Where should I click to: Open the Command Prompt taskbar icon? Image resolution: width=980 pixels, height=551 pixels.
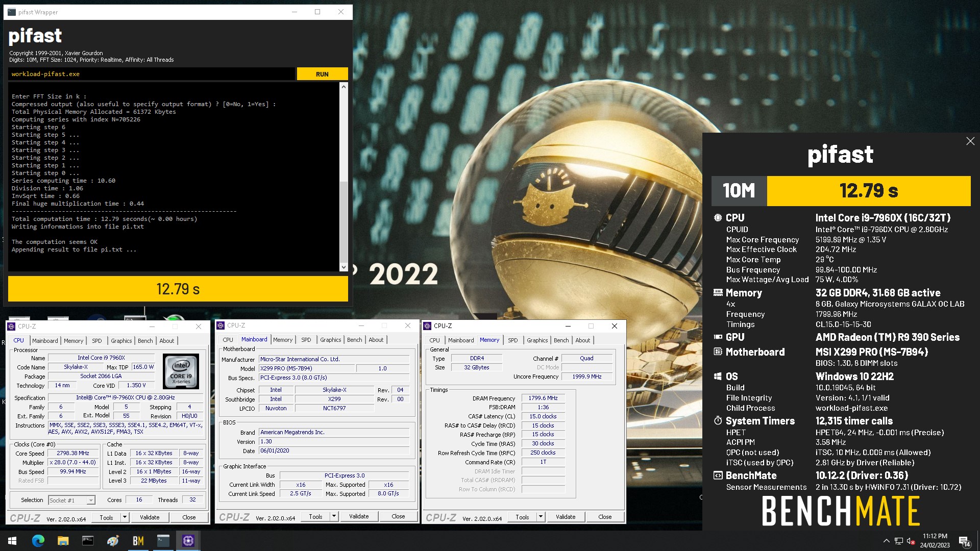(88, 541)
